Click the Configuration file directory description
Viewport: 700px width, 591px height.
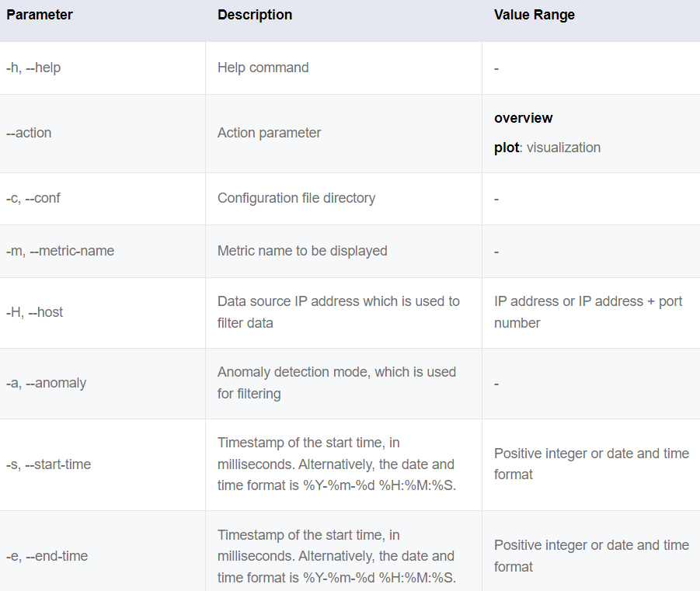click(296, 198)
